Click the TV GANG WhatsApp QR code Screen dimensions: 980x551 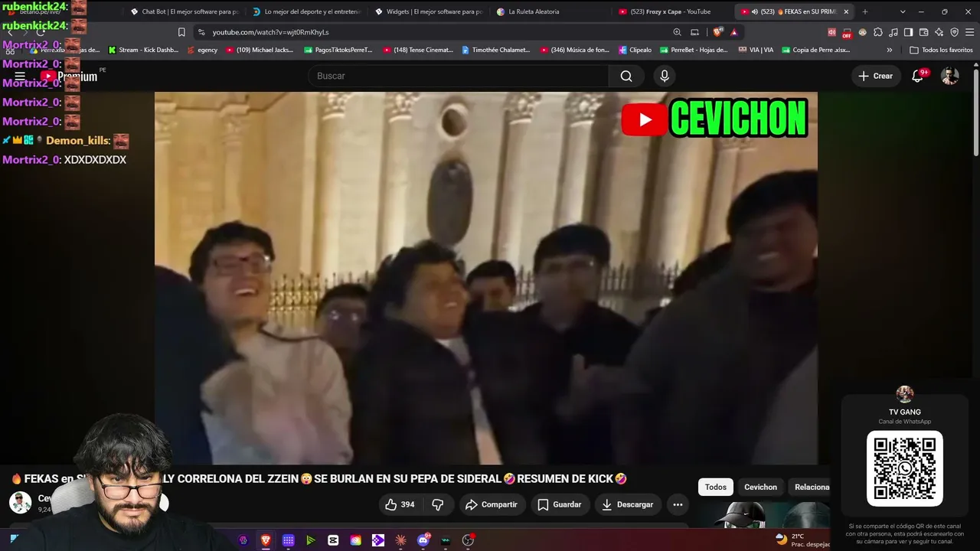coord(905,468)
